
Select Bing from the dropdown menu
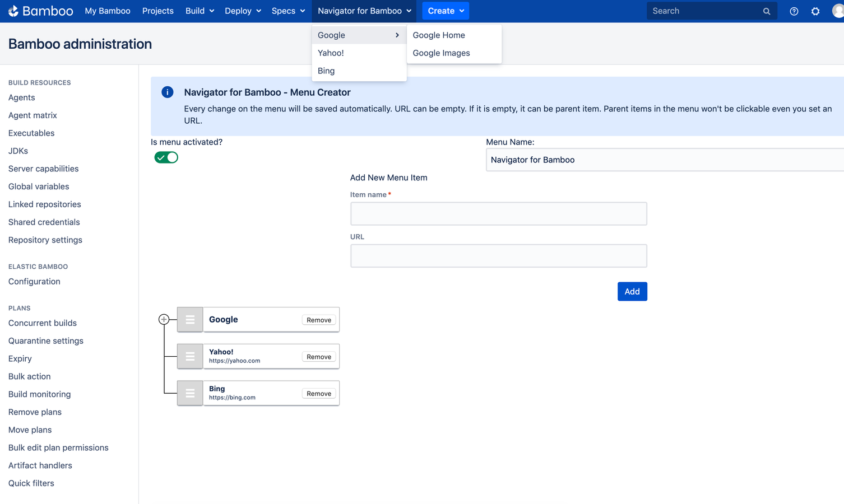pyautogui.click(x=359, y=71)
